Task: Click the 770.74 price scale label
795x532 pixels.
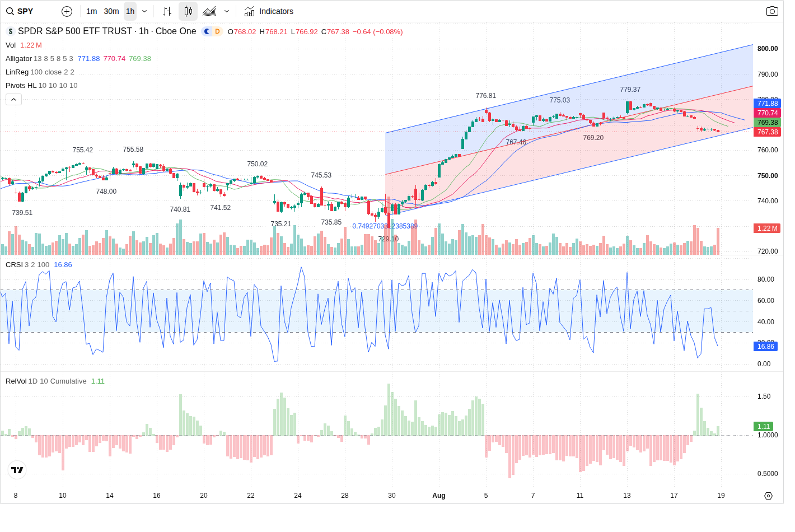Action: tap(768, 113)
